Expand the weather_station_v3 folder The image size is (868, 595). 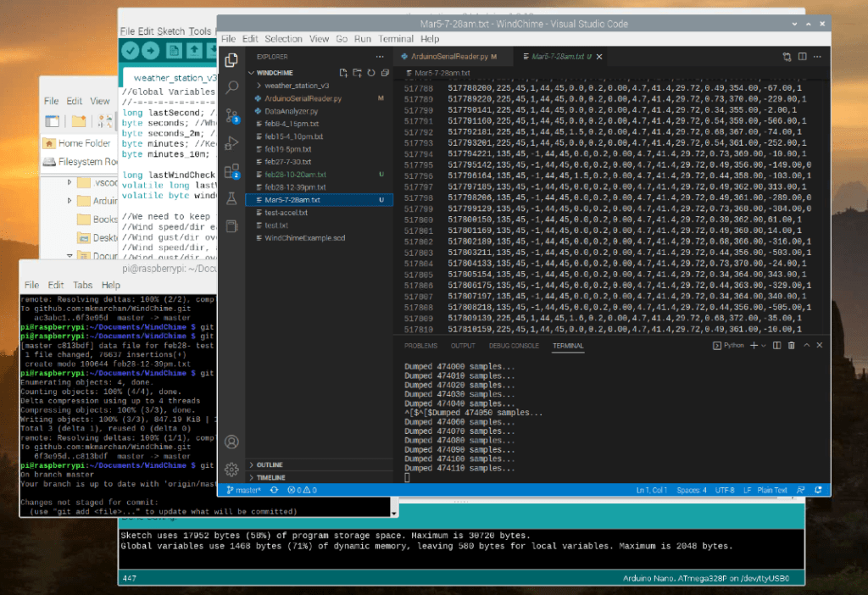(297, 86)
